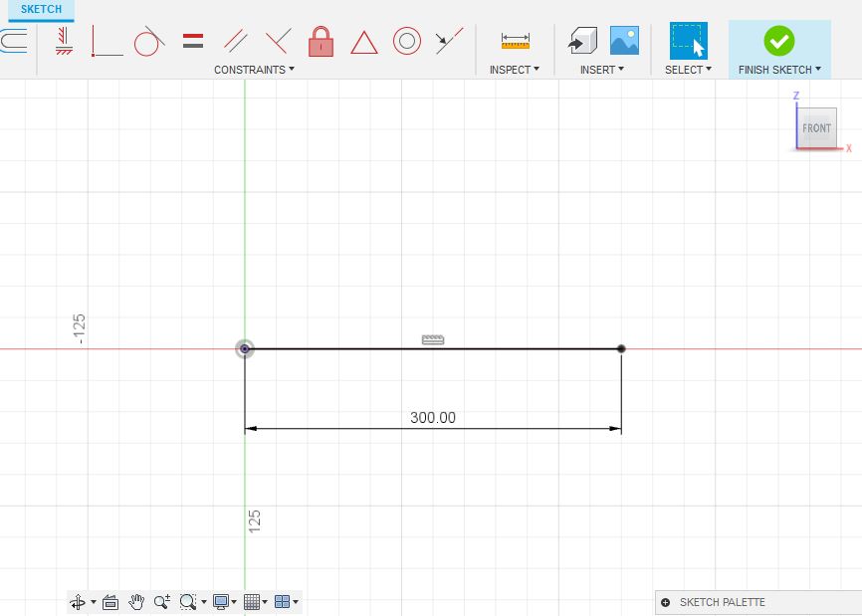862x616 pixels.
Task: Open the Viewports layout icon
Action: click(x=282, y=602)
